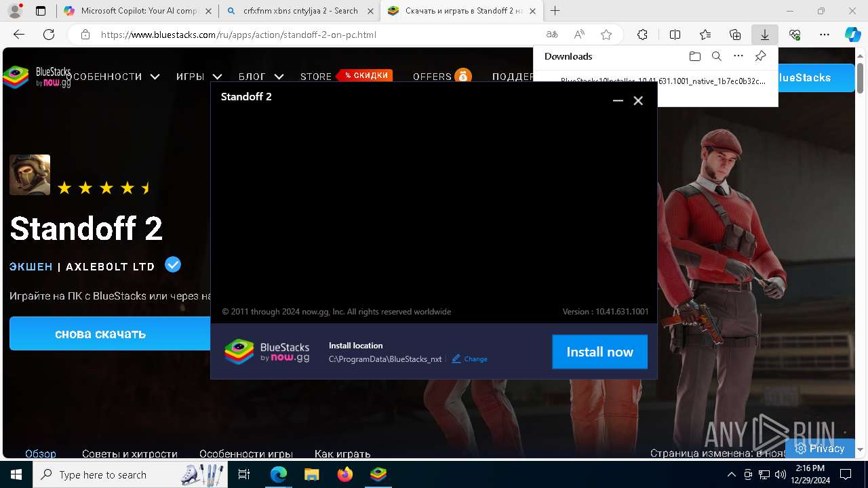Open Edge Settings and more menu

[825, 35]
